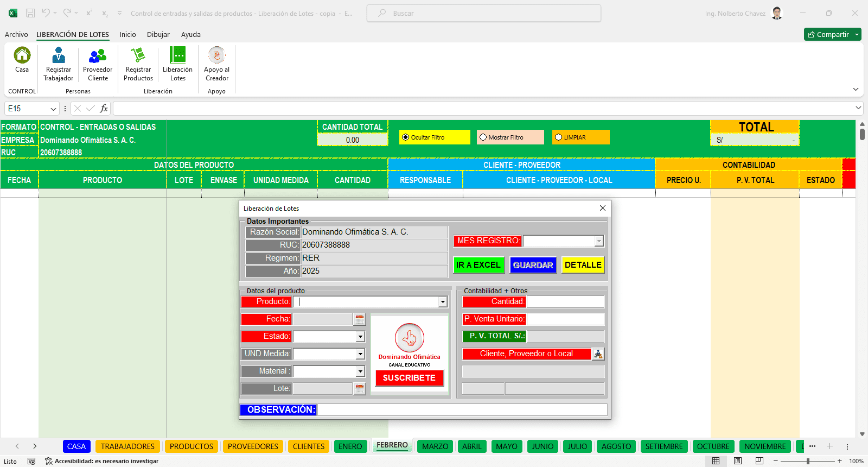Image resolution: width=868 pixels, height=467 pixels.
Task: Adjust the zoom slider in status bar
Action: (x=808, y=461)
